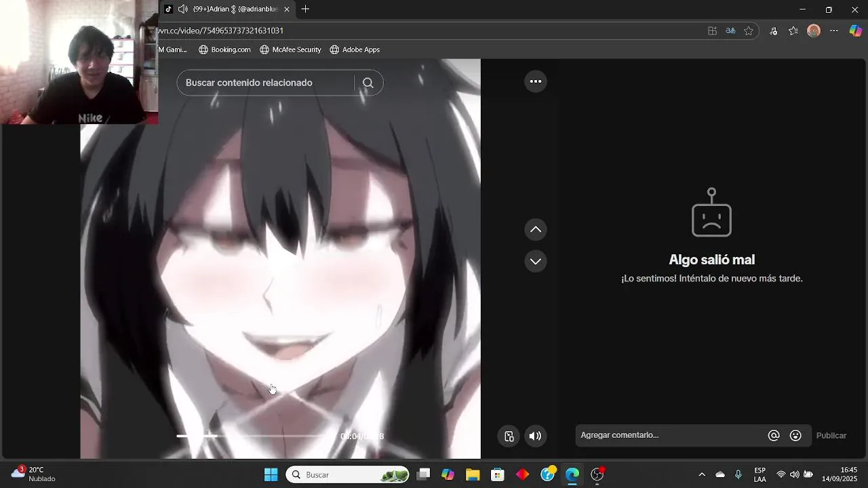Screen dimensions: 868x488
Task: Open the red diamond app on taskbar
Action: pyautogui.click(x=522, y=474)
